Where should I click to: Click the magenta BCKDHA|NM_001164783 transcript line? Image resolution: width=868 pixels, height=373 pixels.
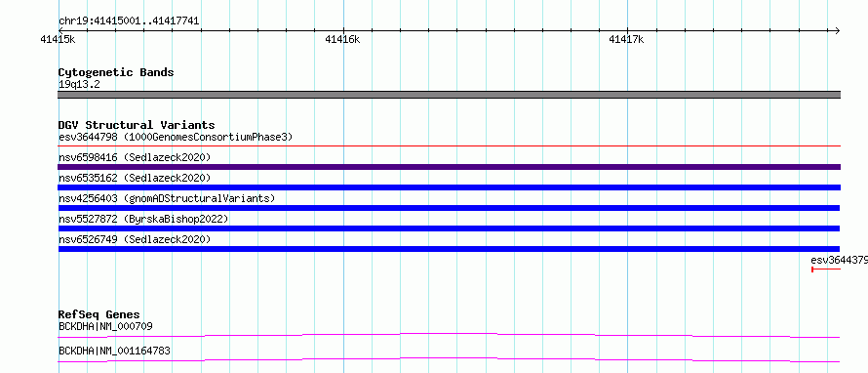pos(450,359)
